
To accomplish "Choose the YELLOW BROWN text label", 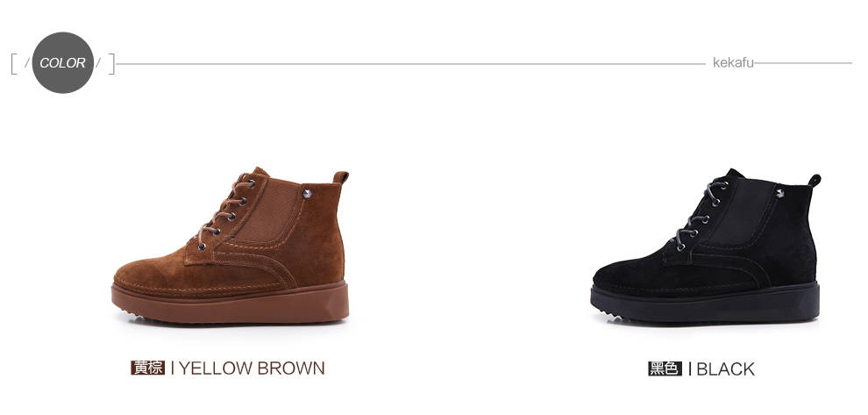I will pyautogui.click(x=252, y=368).
